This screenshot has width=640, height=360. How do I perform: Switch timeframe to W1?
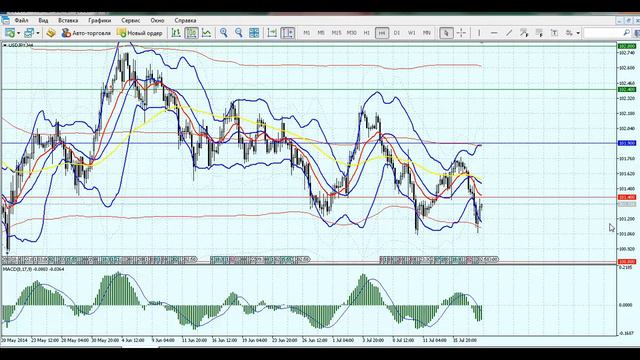tap(411, 33)
